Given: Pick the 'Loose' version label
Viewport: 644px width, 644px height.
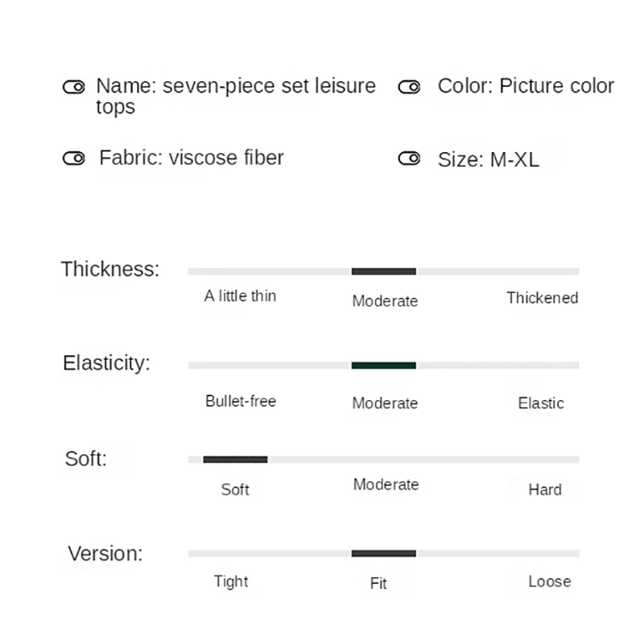Looking at the screenshot, I should point(550,581).
